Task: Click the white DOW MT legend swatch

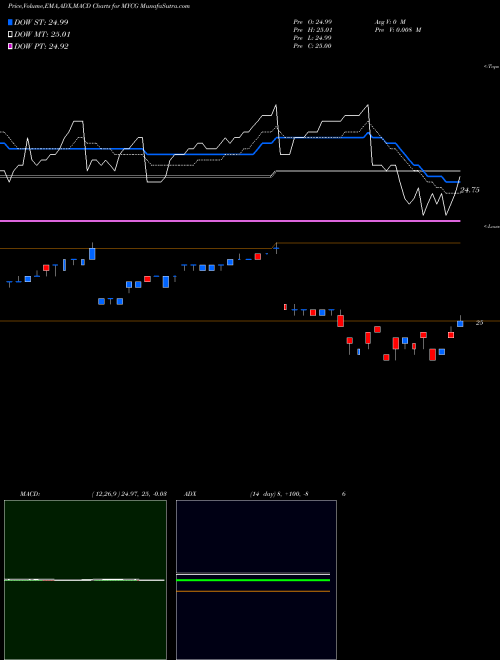Action: tap(11, 35)
